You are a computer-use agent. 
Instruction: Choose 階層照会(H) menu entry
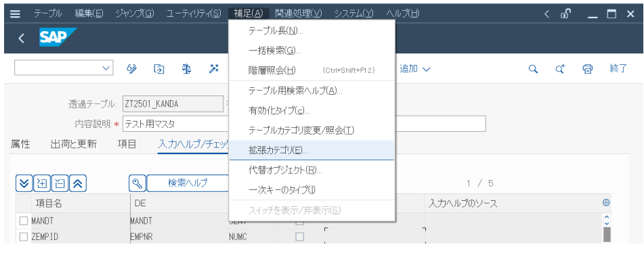click(312, 70)
